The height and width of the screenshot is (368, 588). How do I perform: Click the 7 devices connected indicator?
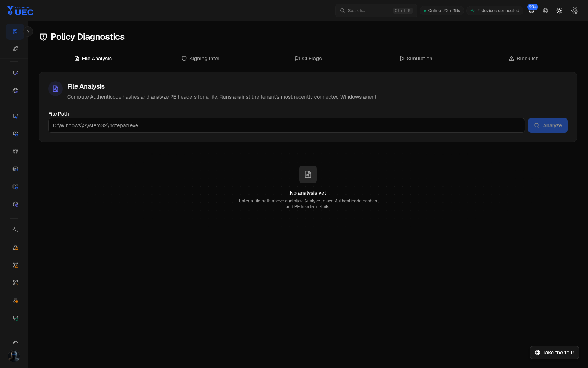pos(495,11)
